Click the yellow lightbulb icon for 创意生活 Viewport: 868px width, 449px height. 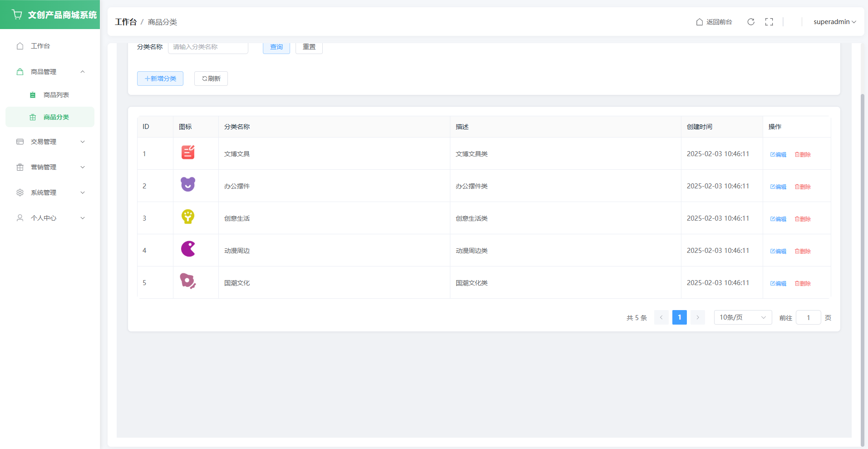pyautogui.click(x=188, y=217)
